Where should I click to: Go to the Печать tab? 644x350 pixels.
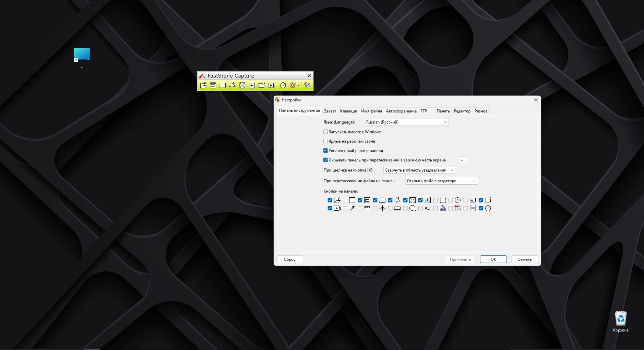443,111
